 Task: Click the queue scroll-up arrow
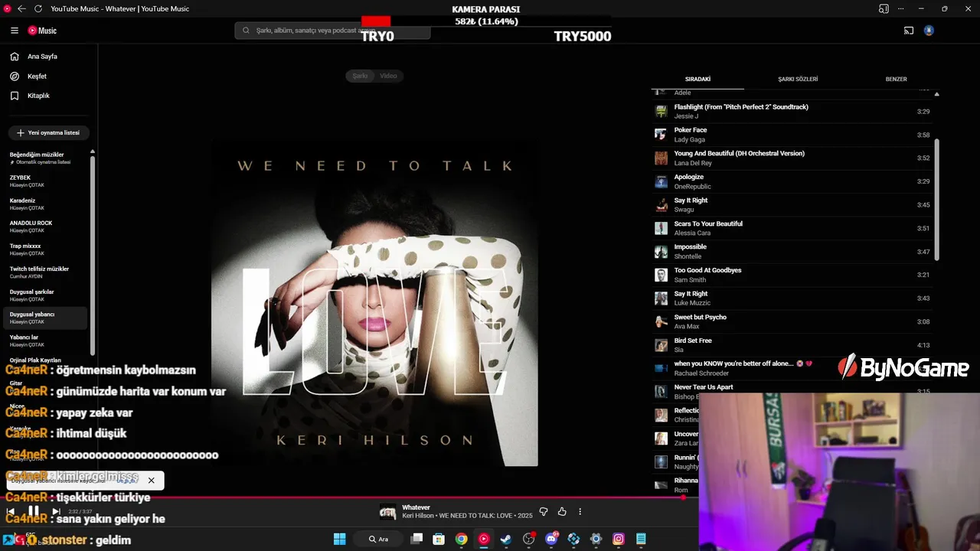point(936,94)
